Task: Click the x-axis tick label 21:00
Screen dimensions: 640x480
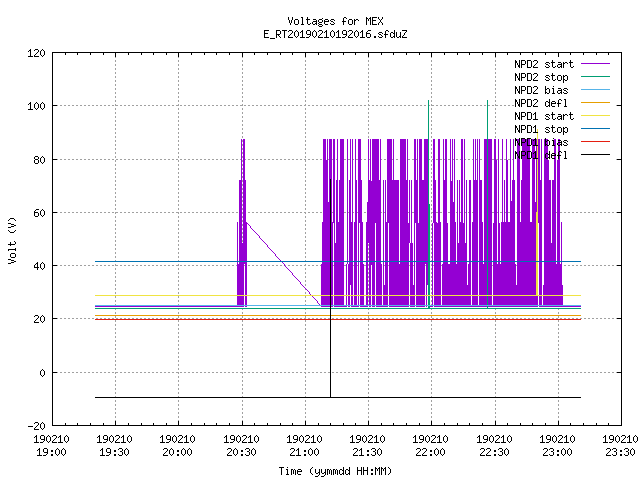Action: pyautogui.click(x=304, y=452)
